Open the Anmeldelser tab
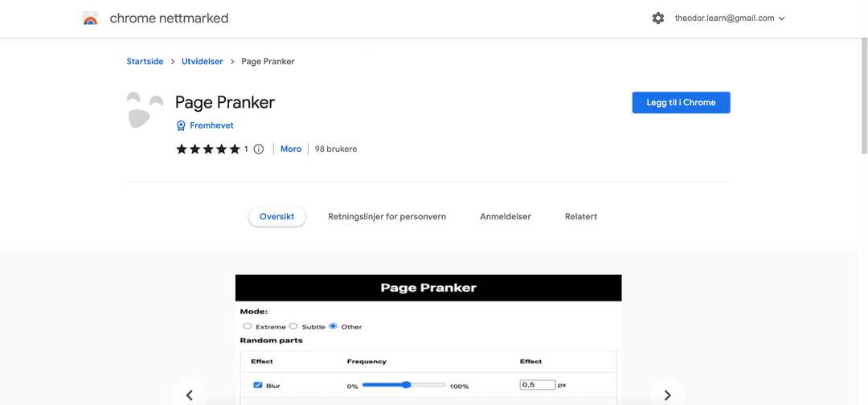868x405 pixels. click(506, 216)
